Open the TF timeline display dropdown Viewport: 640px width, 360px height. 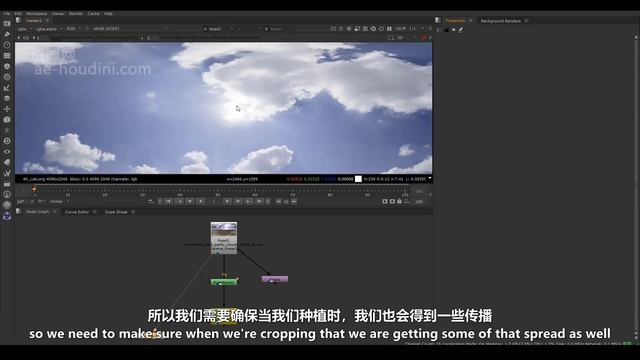point(41,202)
